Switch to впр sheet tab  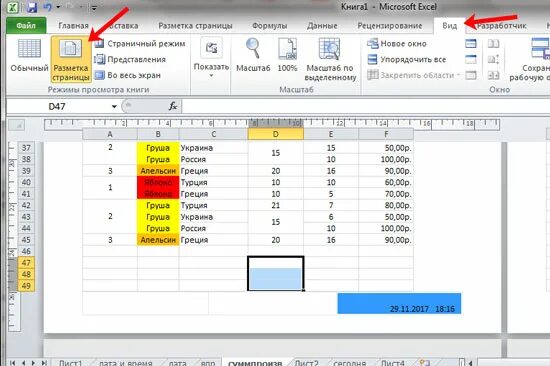208,363
